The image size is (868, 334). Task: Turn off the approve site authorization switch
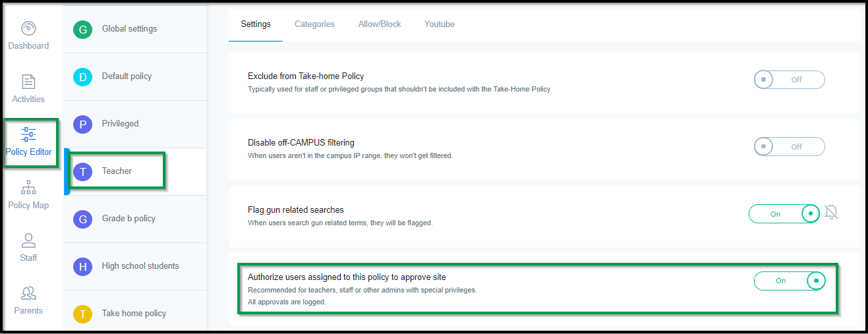(x=790, y=281)
